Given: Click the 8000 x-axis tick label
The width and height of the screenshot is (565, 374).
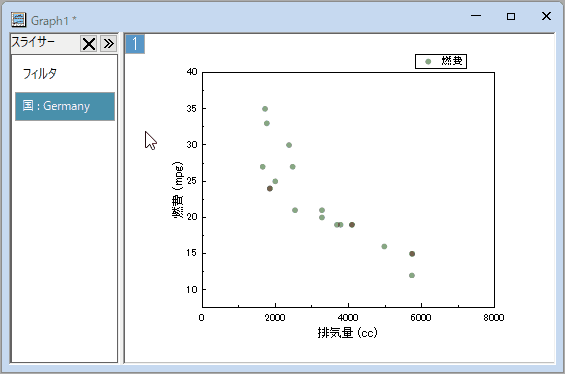Looking at the screenshot, I should 494,317.
